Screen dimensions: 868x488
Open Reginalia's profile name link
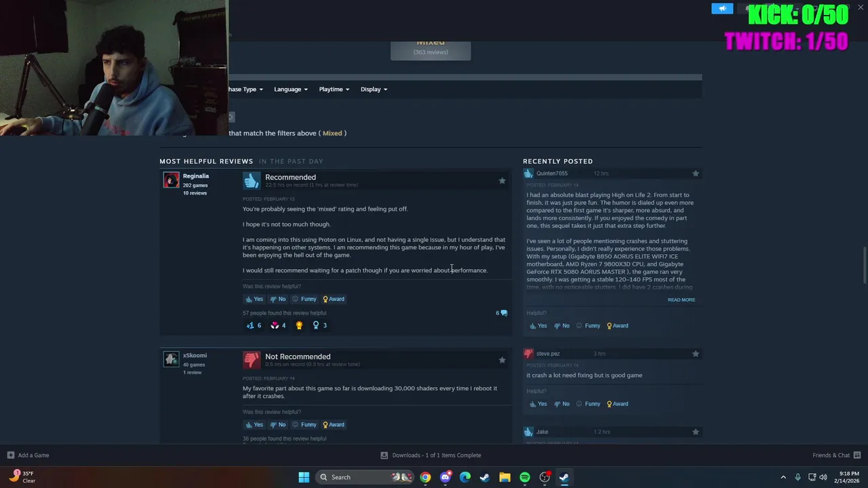[196, 176]
